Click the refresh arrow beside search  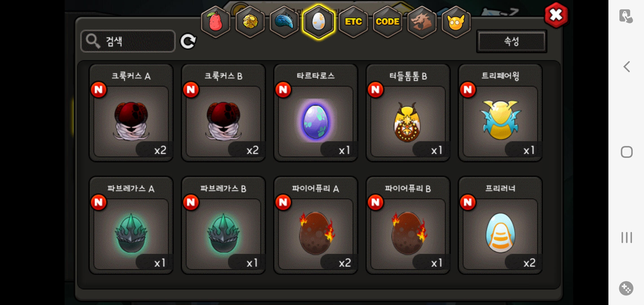(x=188, y=42)
